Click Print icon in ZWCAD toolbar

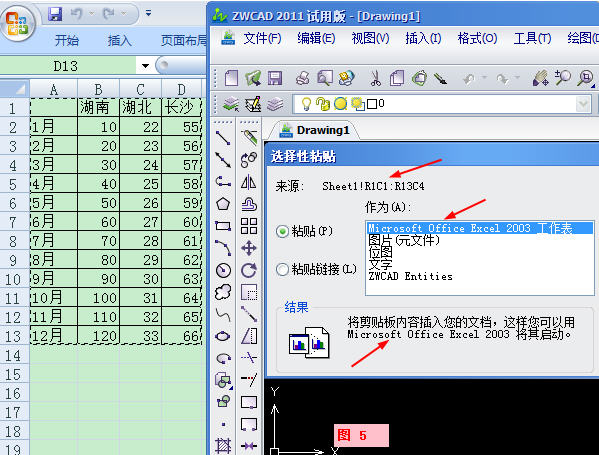[303, 78]
